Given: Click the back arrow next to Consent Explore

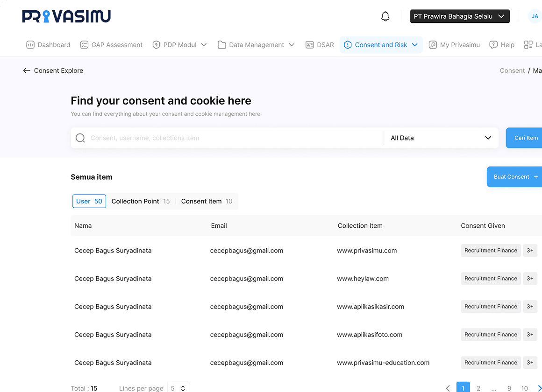Looking at the screenshot, I should coord(27,70).
